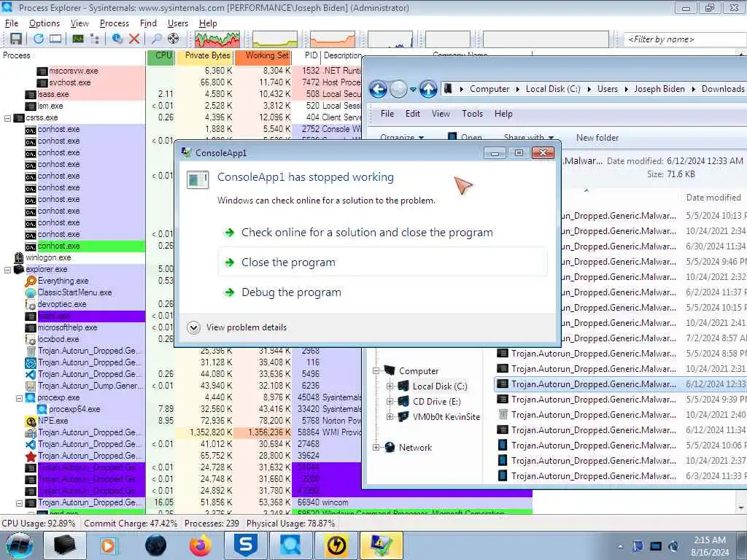Click the Find Window's Process crosshair icon
Image resolution: width=747 pixels, height=560 pixels.
click(174, 39)
